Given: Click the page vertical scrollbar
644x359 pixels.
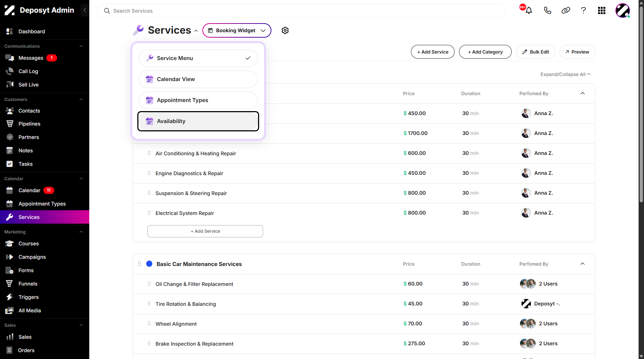Looking at the screenshot, I should point(641,105).
